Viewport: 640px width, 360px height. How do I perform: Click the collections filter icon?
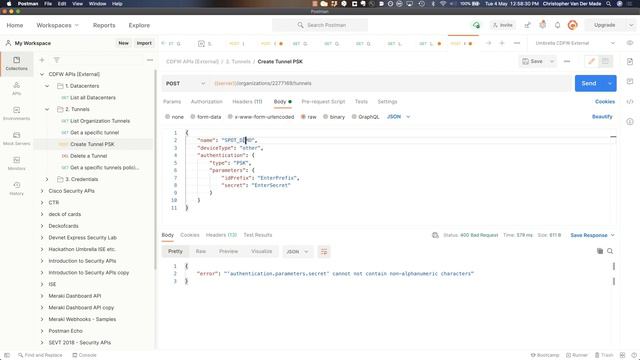57,60
